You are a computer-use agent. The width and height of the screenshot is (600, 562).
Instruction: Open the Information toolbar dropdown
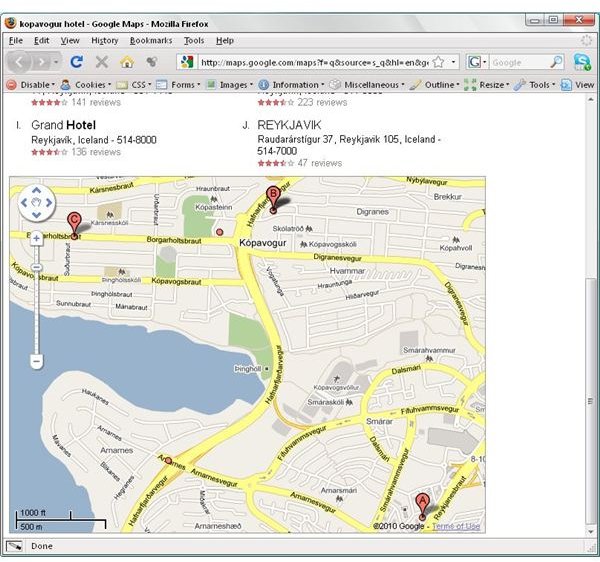click(292, 85)
